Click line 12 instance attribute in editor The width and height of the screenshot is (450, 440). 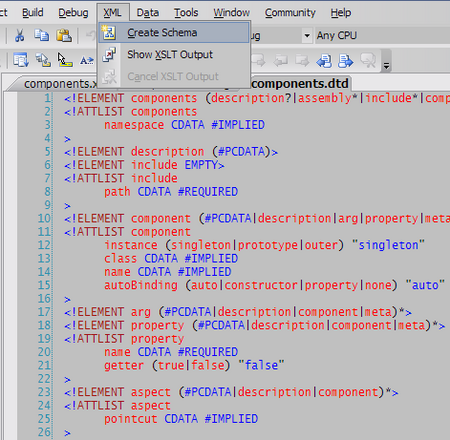(x=131, y=245)
